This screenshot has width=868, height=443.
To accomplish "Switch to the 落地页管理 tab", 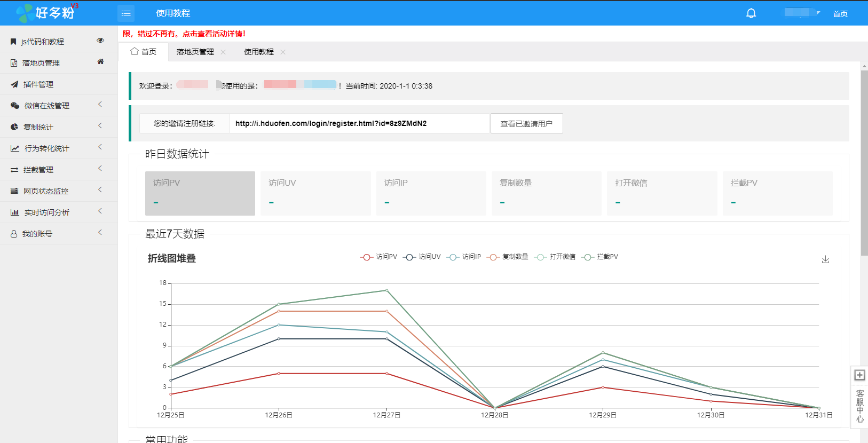I will [x=195, y=52].
